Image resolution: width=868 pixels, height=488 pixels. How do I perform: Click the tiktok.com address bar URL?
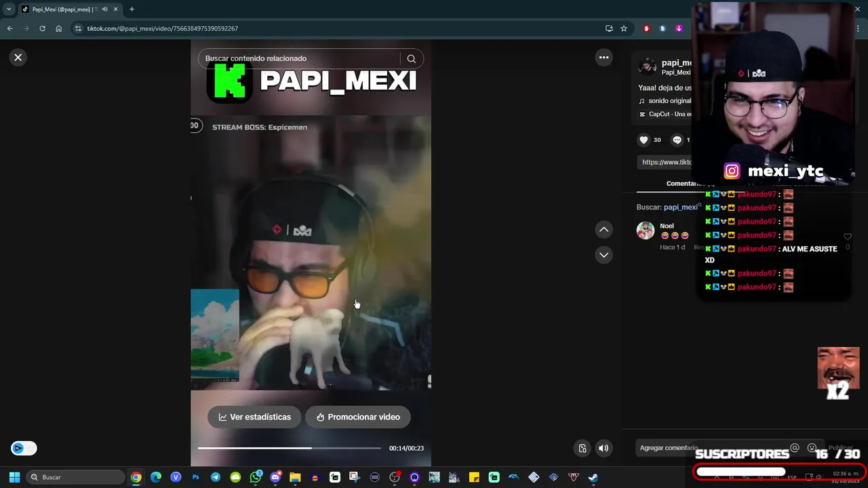[163, 28]
